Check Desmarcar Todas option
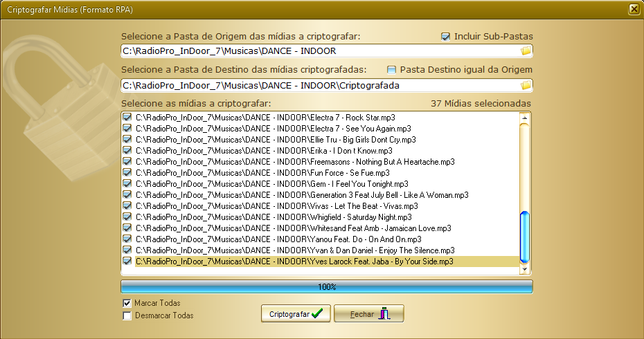The width and height of the screenshot is (644, 339). pos(127,315)
